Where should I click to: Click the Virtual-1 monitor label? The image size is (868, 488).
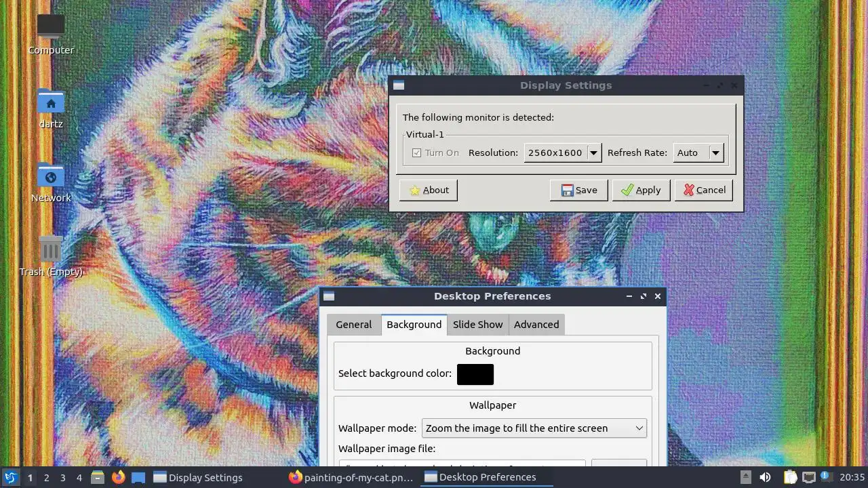click(x=425, y=134)
